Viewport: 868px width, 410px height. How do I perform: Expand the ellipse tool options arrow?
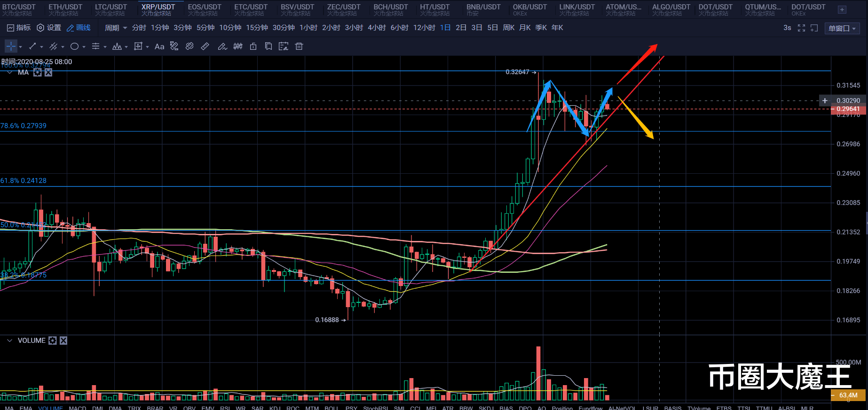click(84, 47)
